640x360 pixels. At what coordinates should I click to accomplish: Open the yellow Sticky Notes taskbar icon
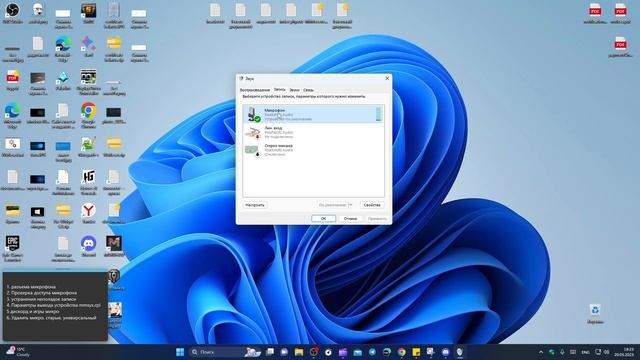pyautogui.click(x=416, y=352)
